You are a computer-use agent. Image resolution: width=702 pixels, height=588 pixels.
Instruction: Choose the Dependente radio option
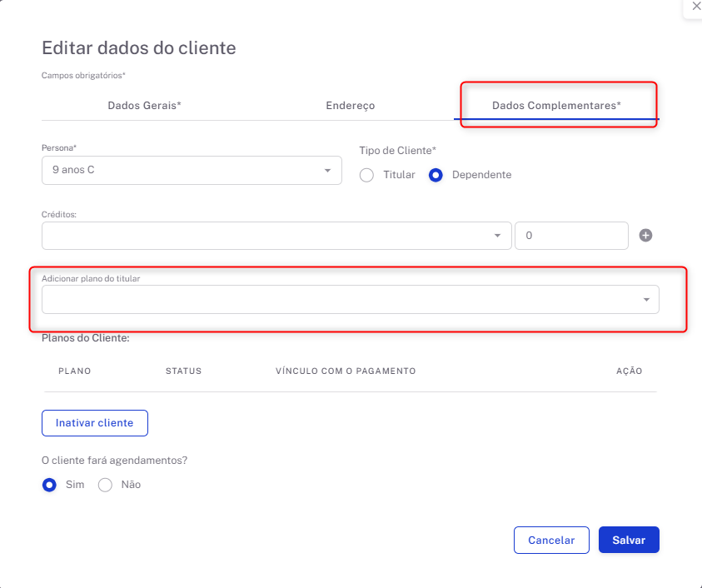pos(436,175)
